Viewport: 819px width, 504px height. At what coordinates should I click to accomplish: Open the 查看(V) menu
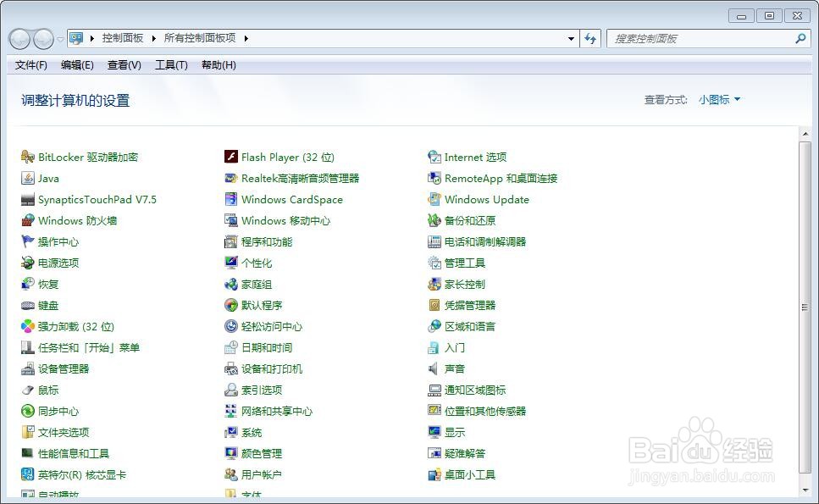coord(125,65)
